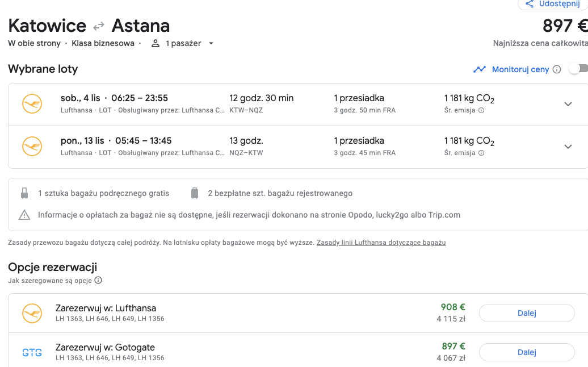The height and width of the screenshot is (367, 588).
Task: Click the 4 115 zł price
Action: point(451,319)
